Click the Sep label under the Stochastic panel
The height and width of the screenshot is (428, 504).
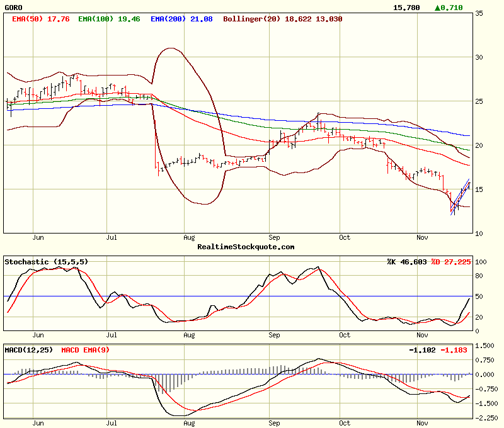[x=274, y=335]
